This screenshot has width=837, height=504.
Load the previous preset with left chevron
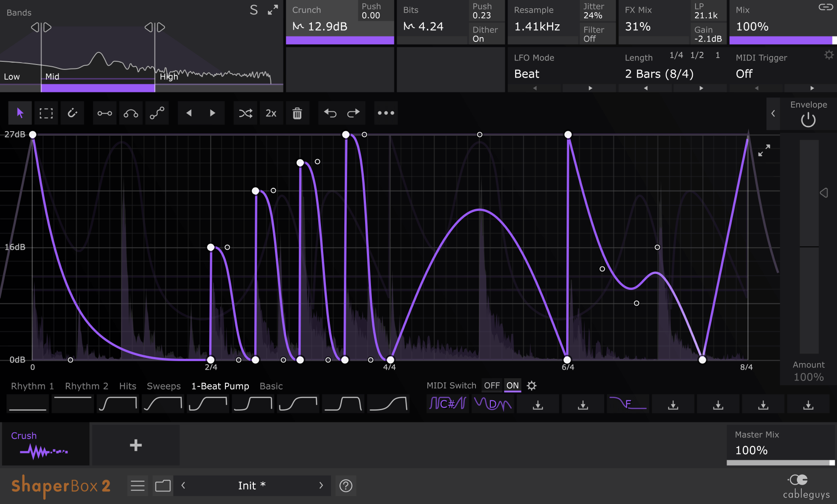(183, 486)
